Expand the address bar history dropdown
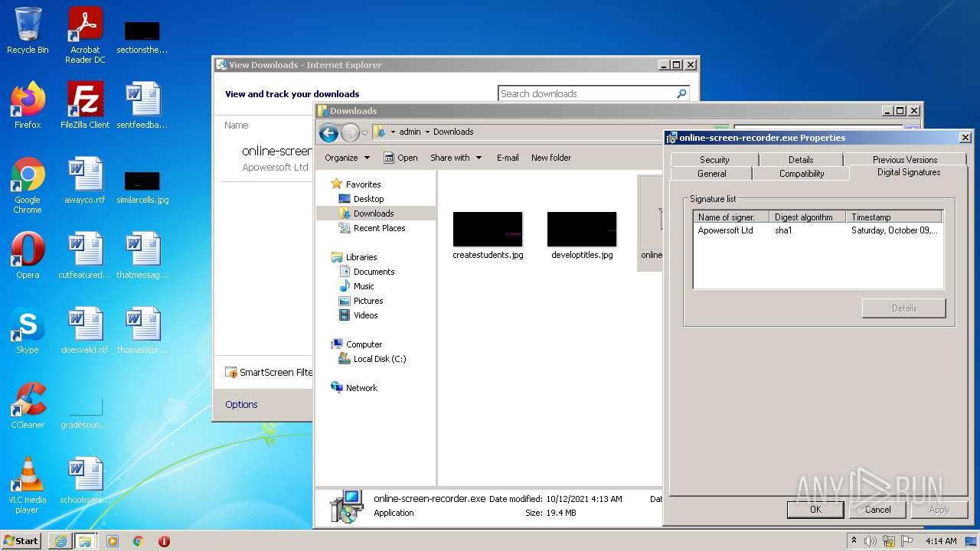980x551 pixels. point(365,132)
